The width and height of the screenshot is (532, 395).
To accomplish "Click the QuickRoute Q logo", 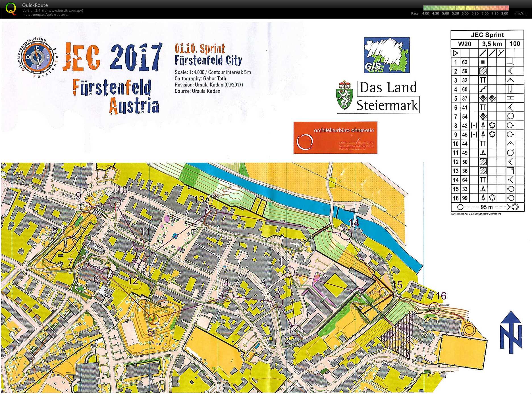I will pos(11,9).
